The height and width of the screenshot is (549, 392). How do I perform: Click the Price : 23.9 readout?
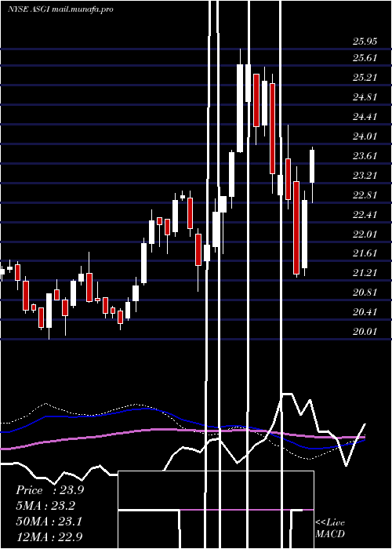tap(49, 490)
